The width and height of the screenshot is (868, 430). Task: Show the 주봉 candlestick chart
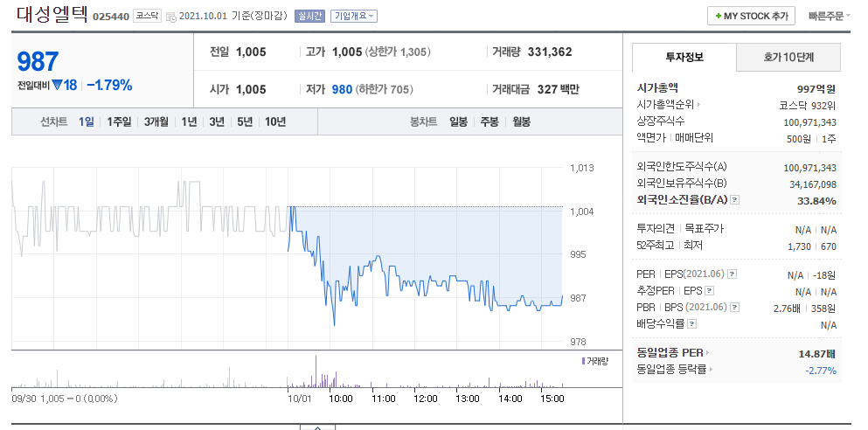[x=490, y=121]
